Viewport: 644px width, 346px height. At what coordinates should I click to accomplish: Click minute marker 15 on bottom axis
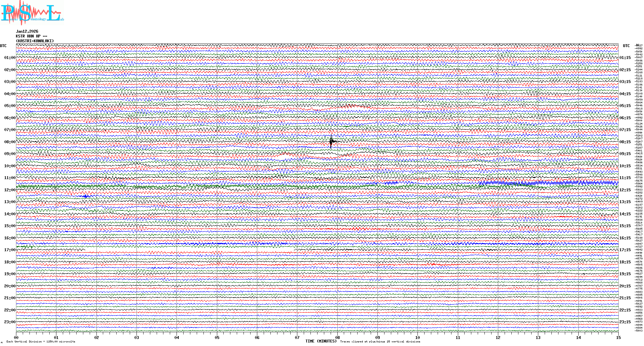618,337
